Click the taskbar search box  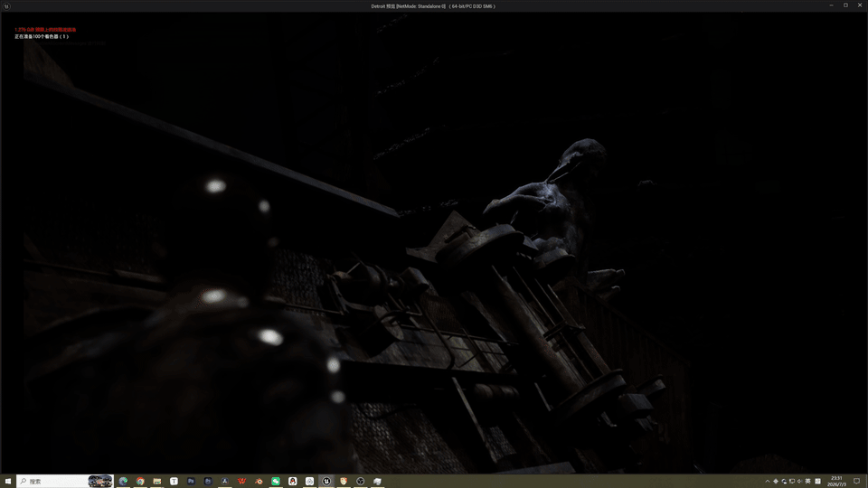click(65, 482)
